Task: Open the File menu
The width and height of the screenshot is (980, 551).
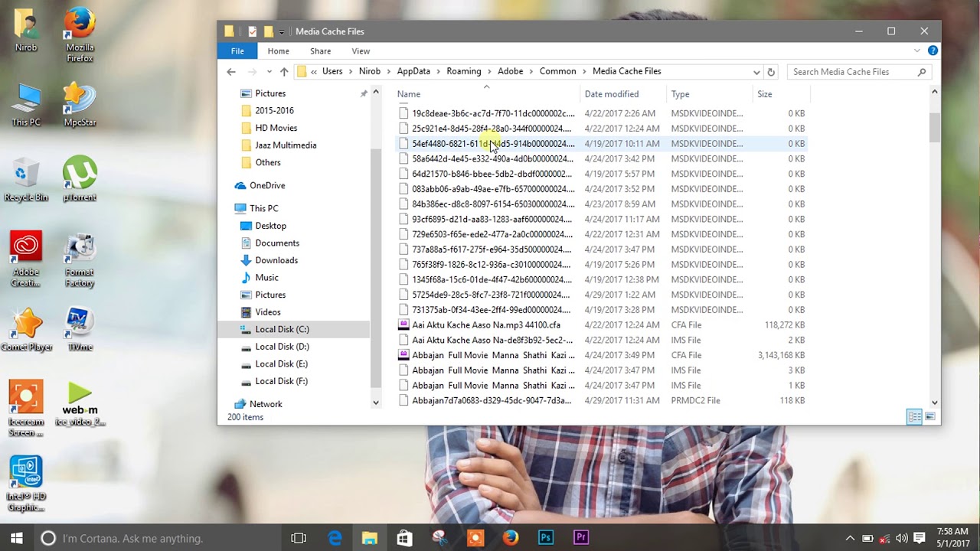Action: pos(237,51)
